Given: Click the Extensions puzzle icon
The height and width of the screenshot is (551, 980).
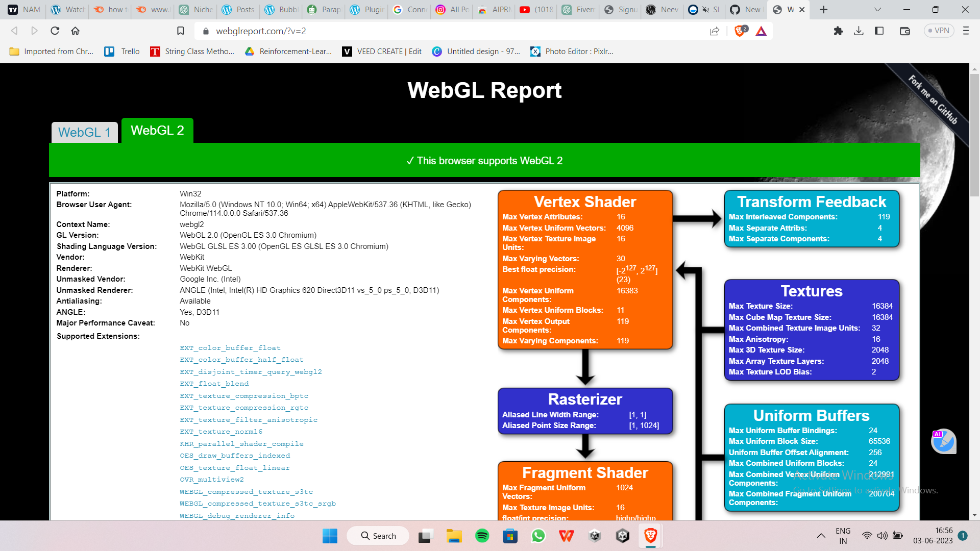Looking at the screenshot, I should 838,31.
